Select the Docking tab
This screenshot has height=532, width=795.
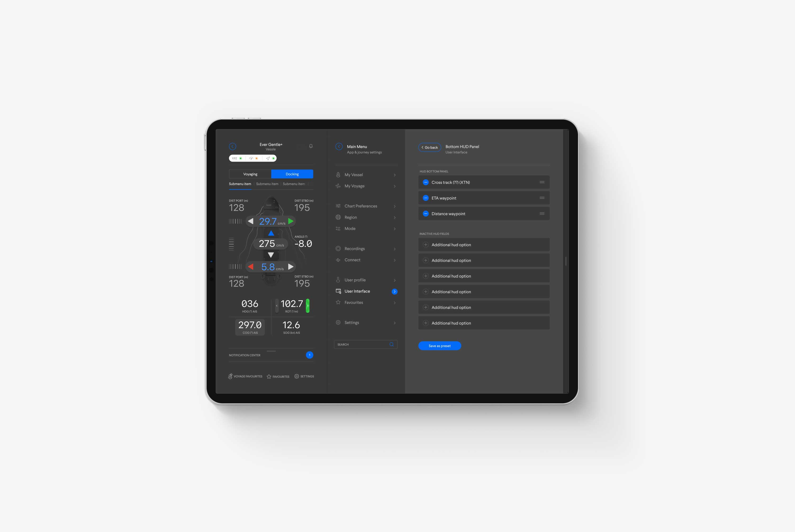(292, 173)
